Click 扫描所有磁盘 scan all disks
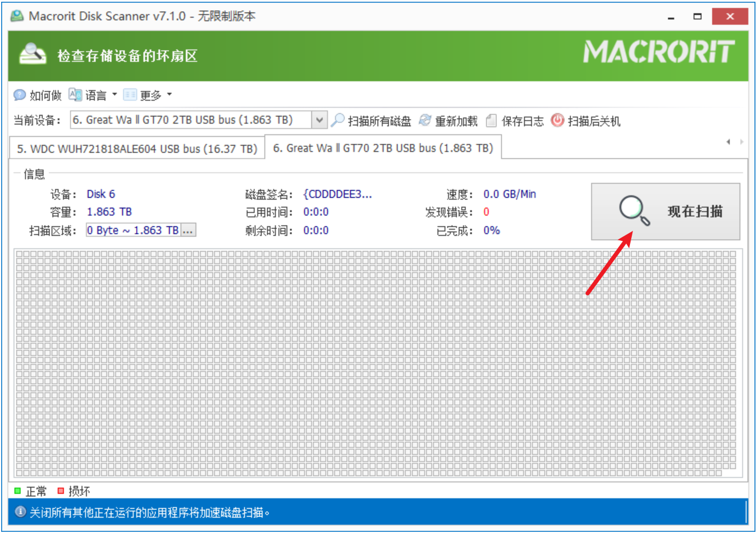756x533 pixels. [x=371, y=121]
